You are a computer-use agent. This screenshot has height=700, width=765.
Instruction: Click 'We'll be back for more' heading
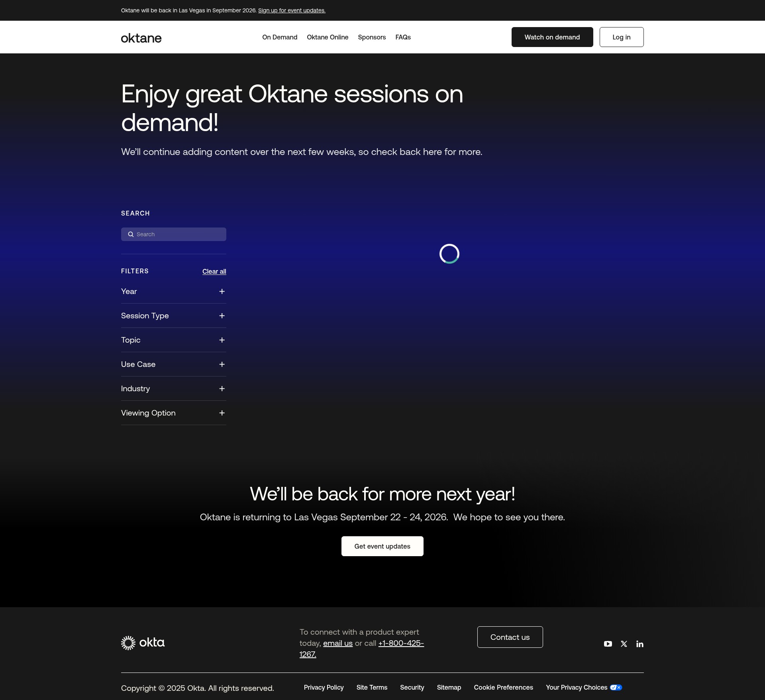(x=382, y=494)
